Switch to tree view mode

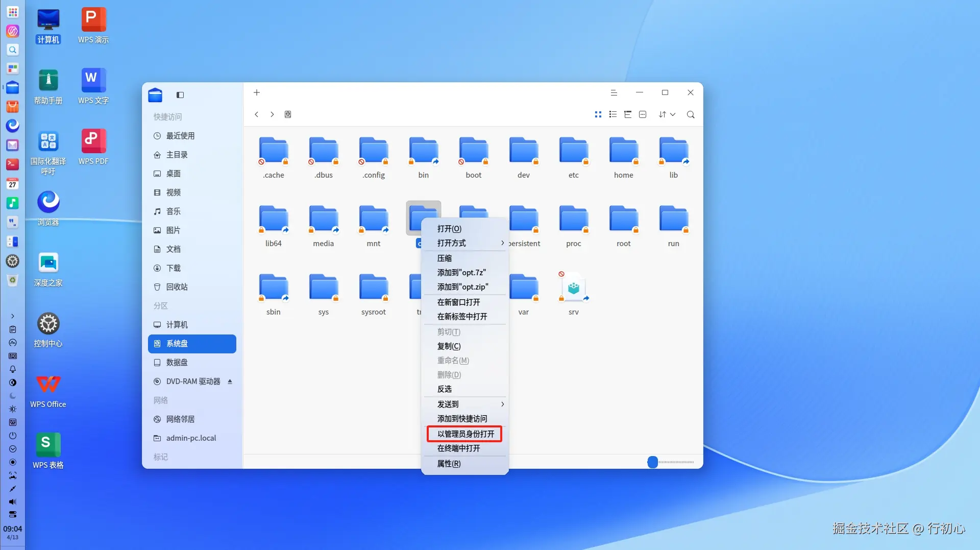(628, 114)
